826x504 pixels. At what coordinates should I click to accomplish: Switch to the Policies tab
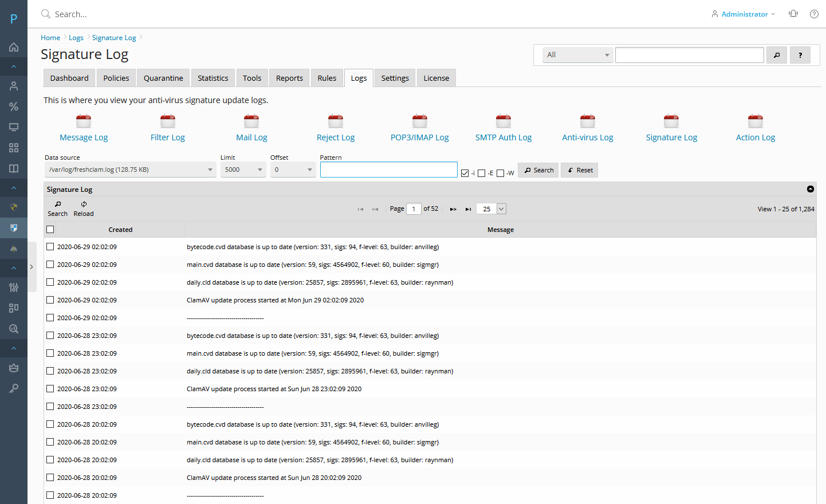[116, 78]
